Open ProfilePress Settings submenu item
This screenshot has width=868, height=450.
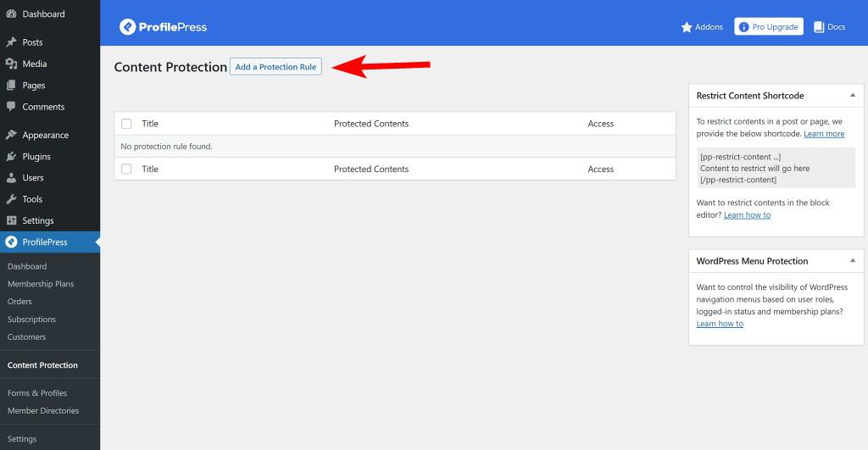point(22,439)
